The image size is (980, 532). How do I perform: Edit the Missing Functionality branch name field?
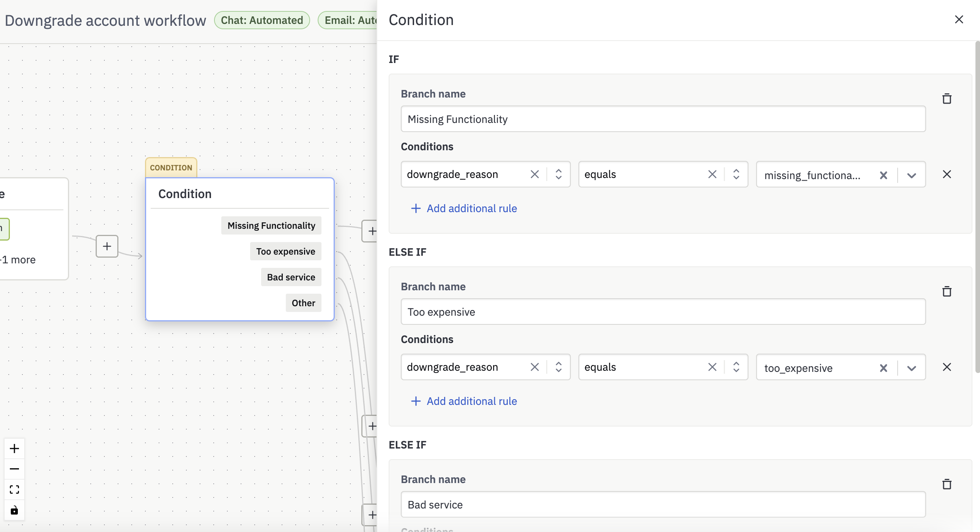(x=663, y=119)
